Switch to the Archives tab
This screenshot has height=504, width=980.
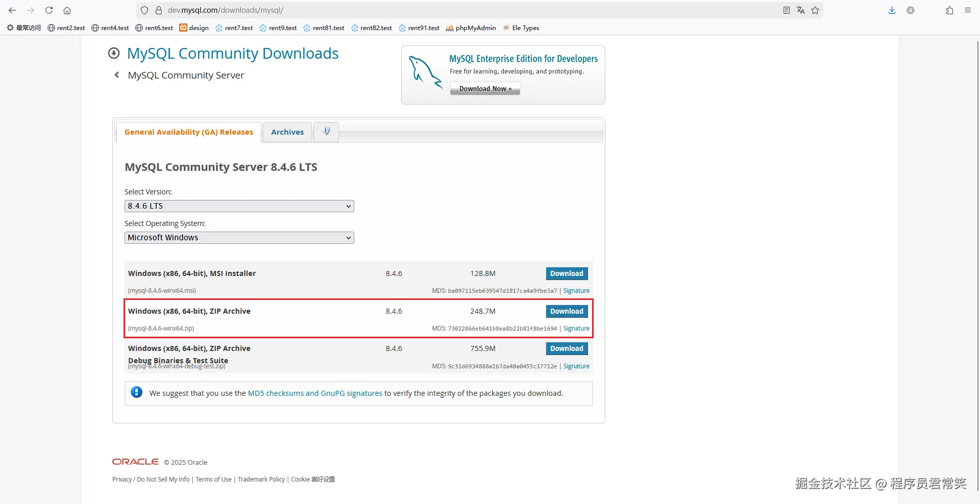pyautogui.click(x=287, y=132)
